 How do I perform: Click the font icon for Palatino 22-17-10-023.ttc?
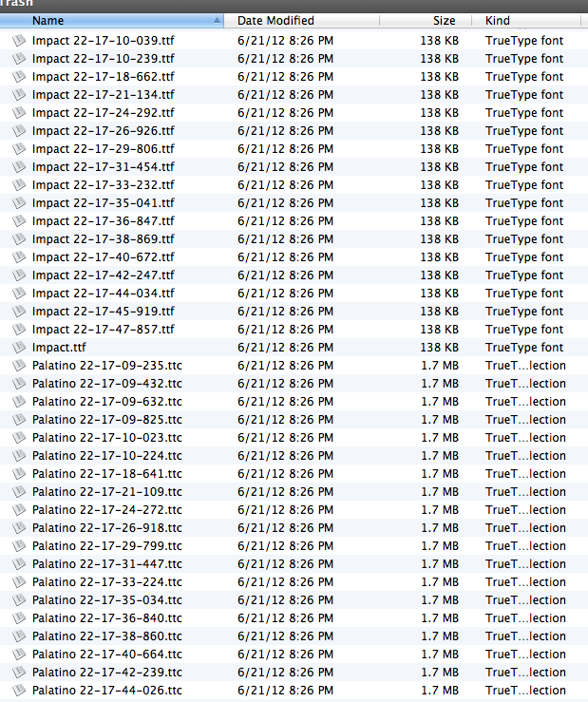(19, 438)
